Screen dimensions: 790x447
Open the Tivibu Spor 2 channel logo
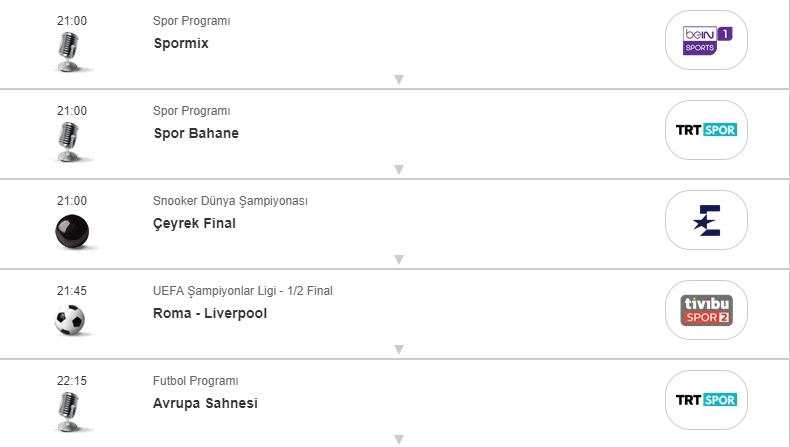point(707,310)
